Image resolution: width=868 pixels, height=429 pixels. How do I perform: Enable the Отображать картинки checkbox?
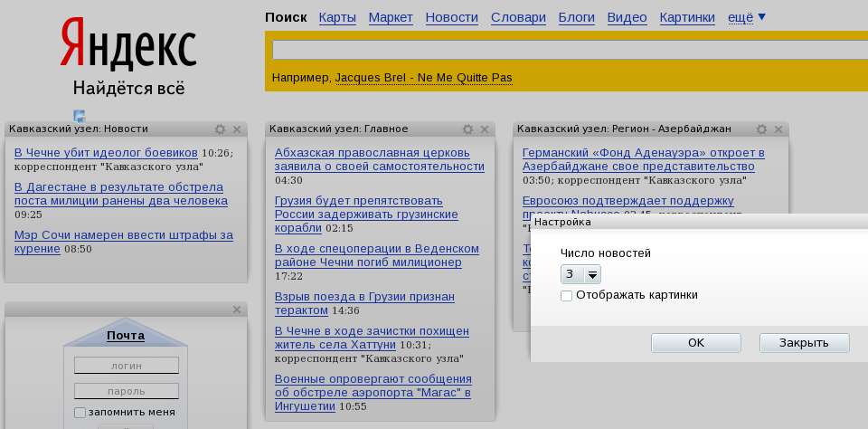pos(566,295)
